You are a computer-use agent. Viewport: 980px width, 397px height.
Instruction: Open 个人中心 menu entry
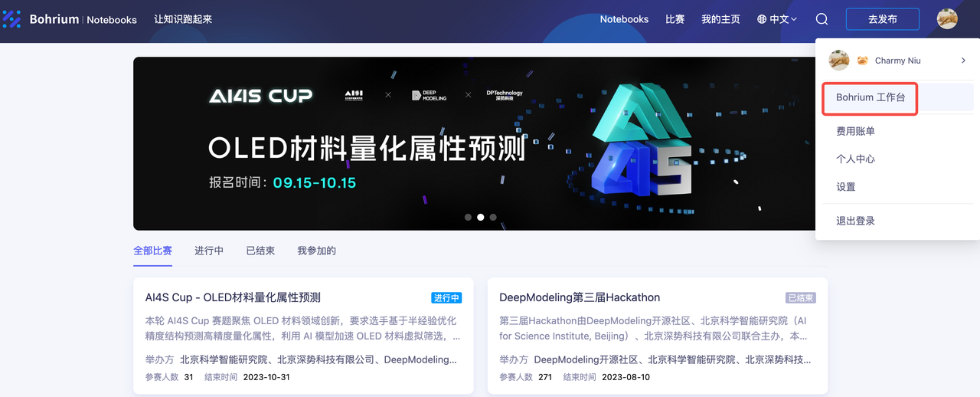pyautogui.click(x=855, y=159)
